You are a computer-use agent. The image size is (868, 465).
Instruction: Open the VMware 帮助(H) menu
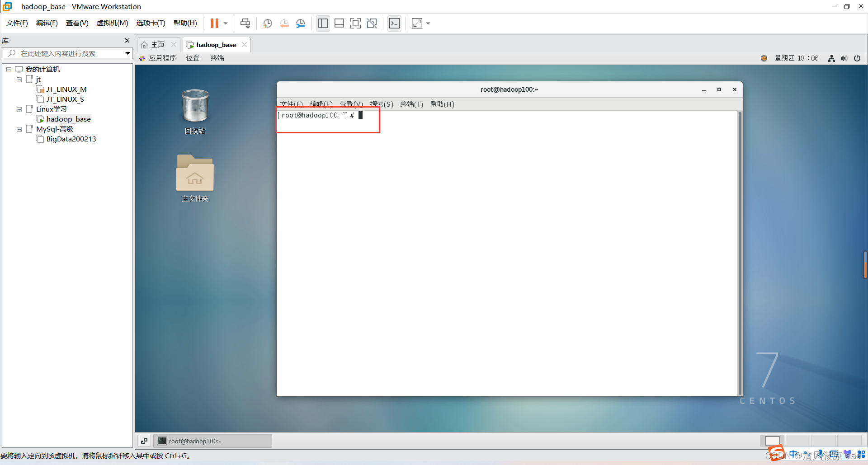point(185,23)
